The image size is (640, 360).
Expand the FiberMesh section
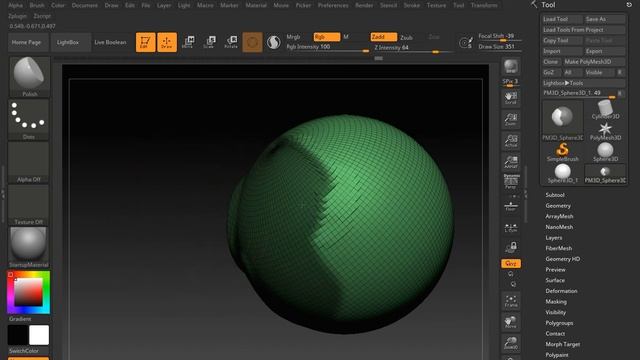(x=558, y=248)
